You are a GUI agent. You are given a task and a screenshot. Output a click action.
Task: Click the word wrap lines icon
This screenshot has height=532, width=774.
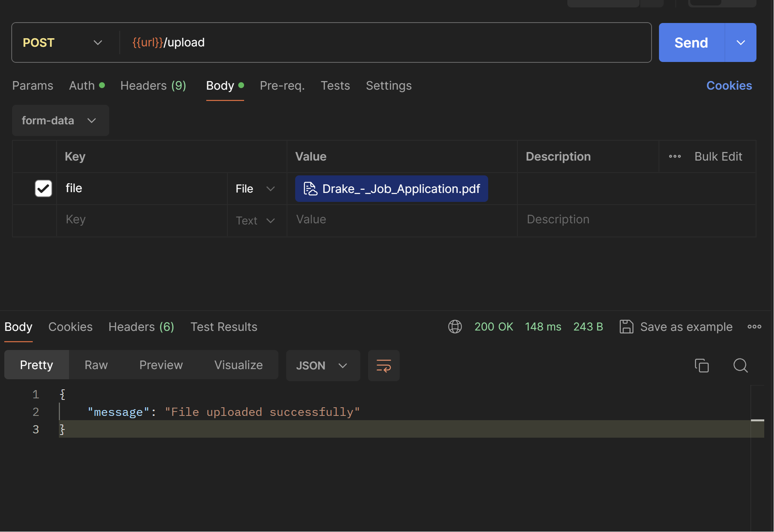click(384, 366)
